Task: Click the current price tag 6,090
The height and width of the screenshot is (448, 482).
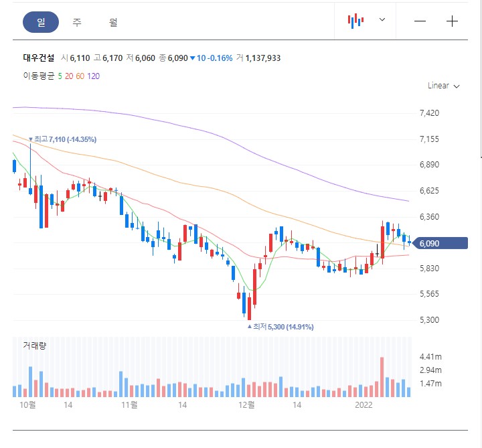Action: click(440, 243)
